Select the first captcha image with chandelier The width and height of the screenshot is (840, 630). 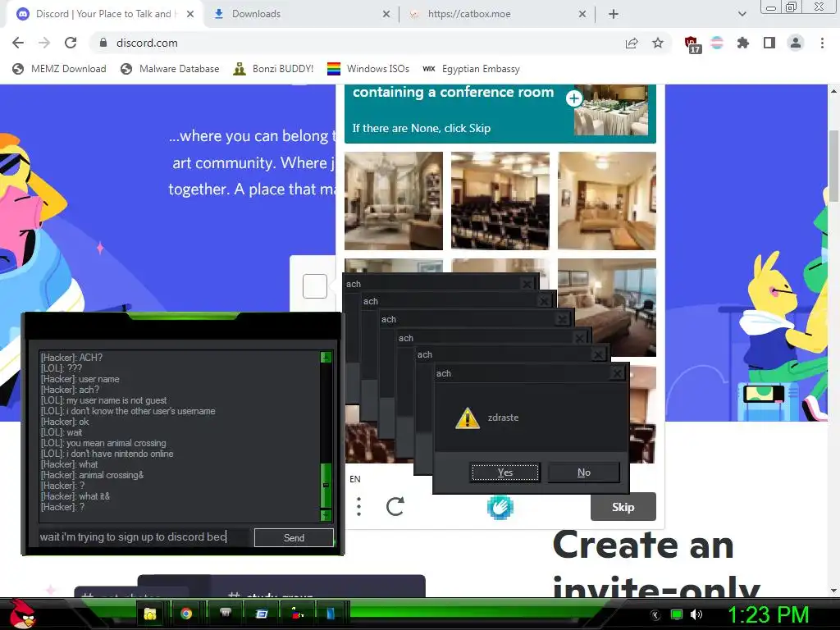(394, 201)
